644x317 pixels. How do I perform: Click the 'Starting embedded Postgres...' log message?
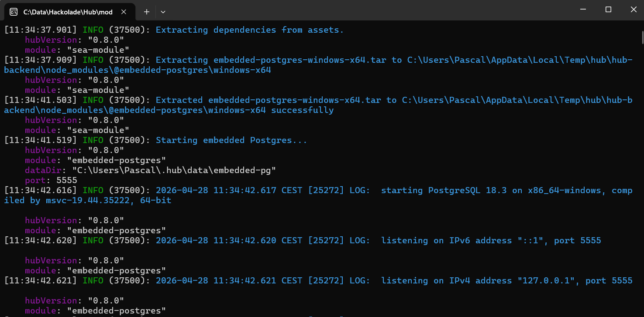231,140
